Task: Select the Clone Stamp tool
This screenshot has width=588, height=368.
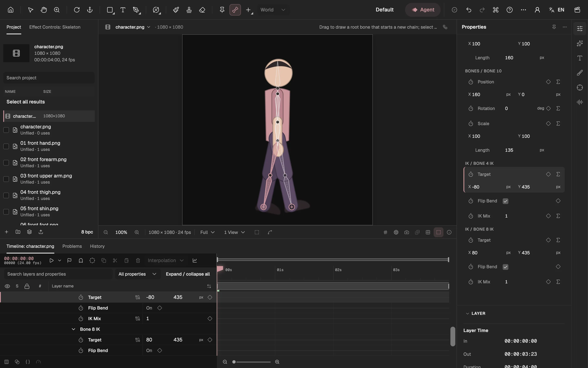Action: [189, 10]
